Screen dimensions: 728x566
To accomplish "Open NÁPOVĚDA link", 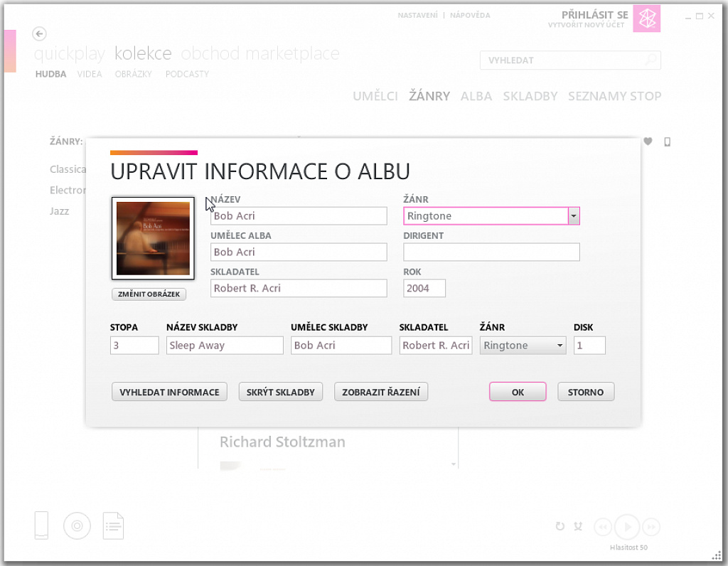I will point(470,16).
